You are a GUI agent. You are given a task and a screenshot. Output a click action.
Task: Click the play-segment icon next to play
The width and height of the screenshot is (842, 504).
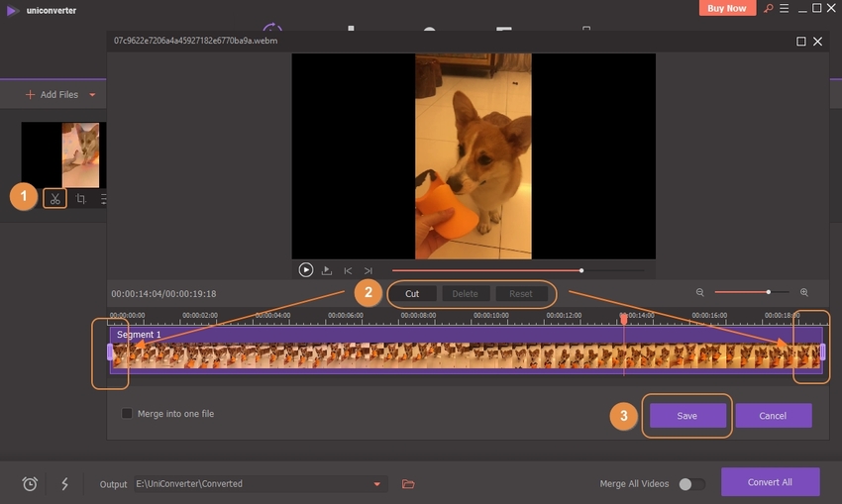tap(327, 270)
